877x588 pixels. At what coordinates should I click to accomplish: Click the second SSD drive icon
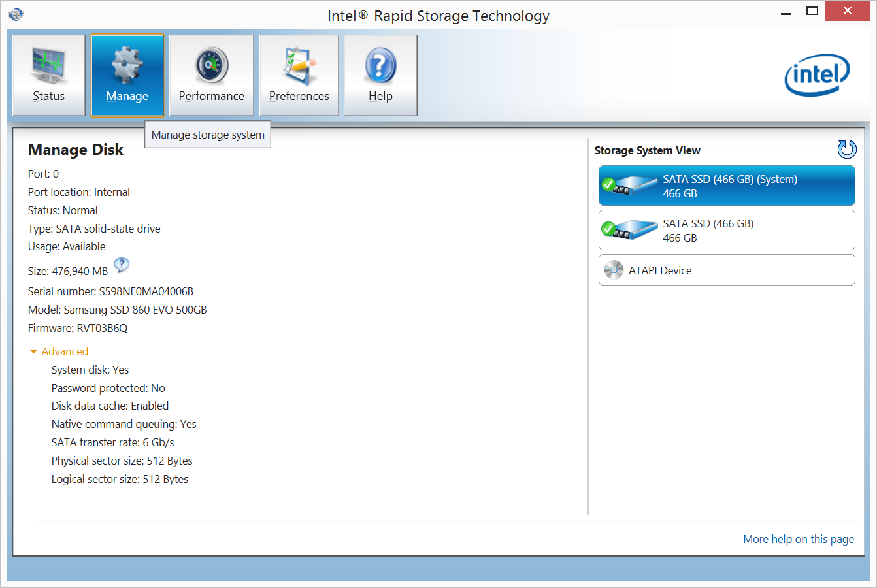pos(629,230)
